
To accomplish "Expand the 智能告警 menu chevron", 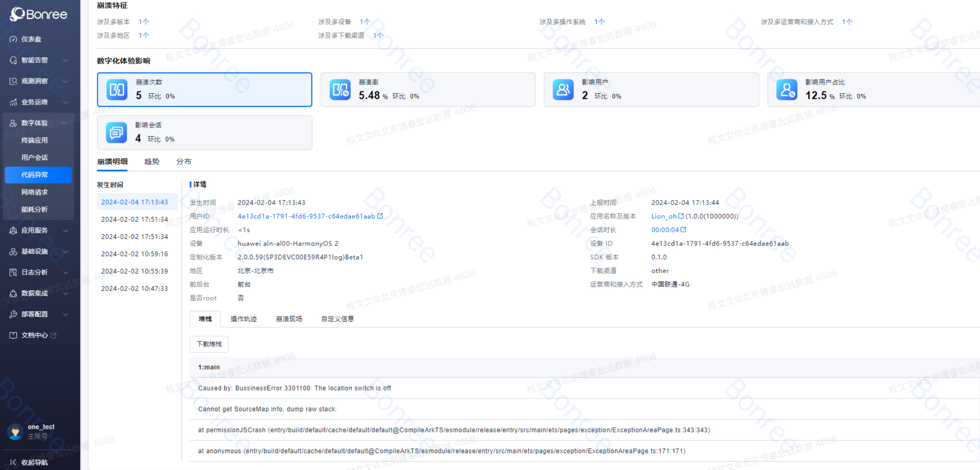I will click(x=66, y=60).
